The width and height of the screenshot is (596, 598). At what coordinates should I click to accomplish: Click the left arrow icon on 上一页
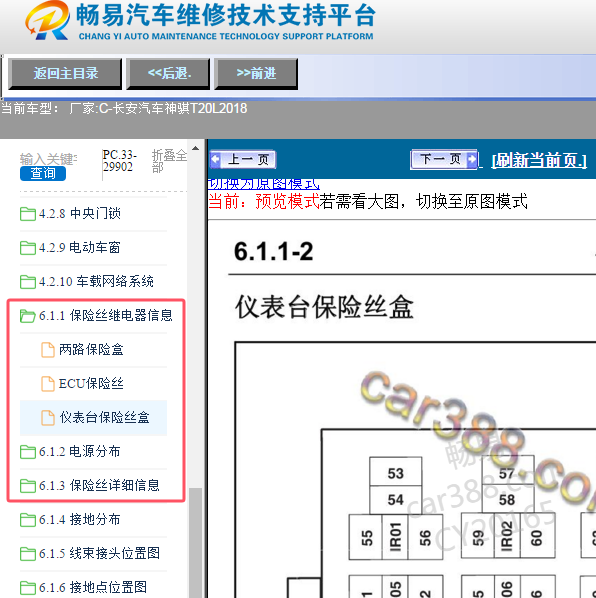tap(215, 159)
